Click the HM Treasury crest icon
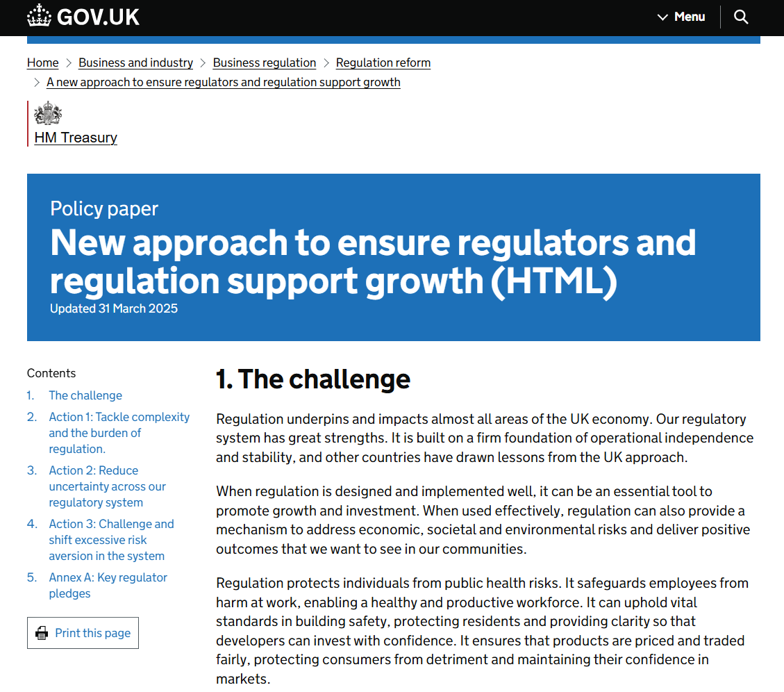This screenshot has width=784, height=692. tap(47, 112)
